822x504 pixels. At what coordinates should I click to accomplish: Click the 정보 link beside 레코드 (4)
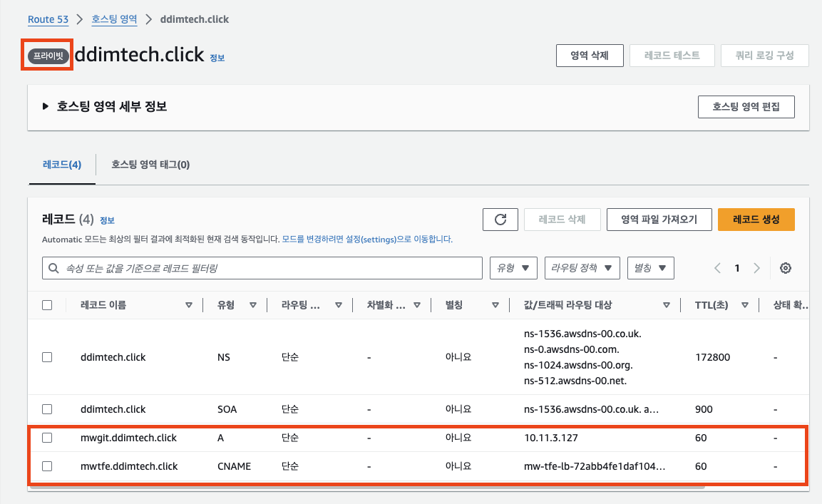coord(107,220)
